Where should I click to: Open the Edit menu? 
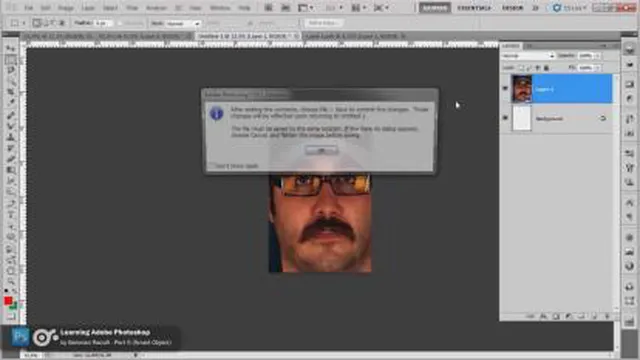tap(45, 8)
